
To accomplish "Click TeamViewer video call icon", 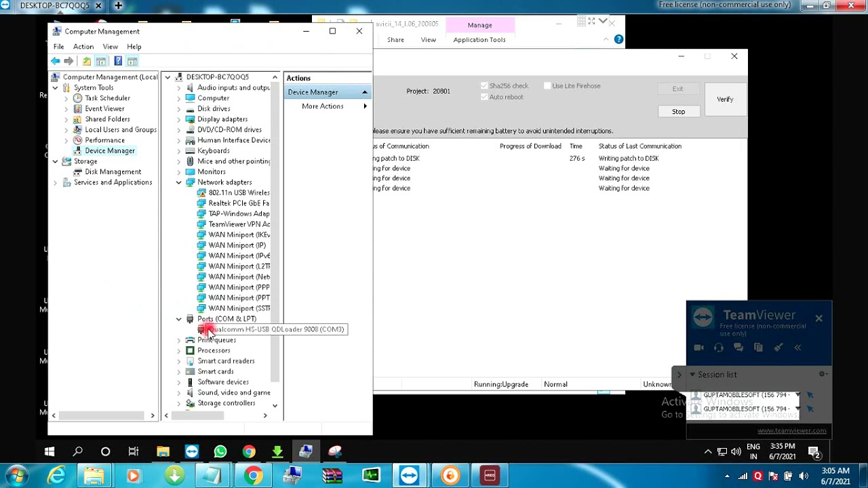I will (699, 348).
